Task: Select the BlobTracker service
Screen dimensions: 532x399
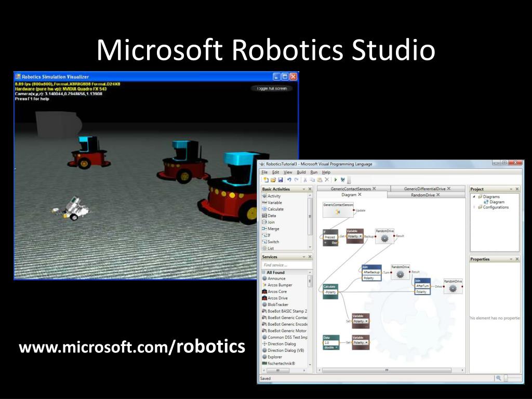Action: (275, 304)
